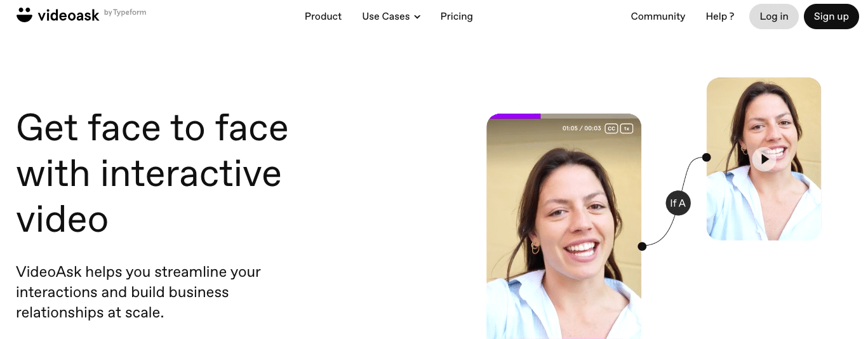Toggle closed captions CC icon

tap(611, 128)
